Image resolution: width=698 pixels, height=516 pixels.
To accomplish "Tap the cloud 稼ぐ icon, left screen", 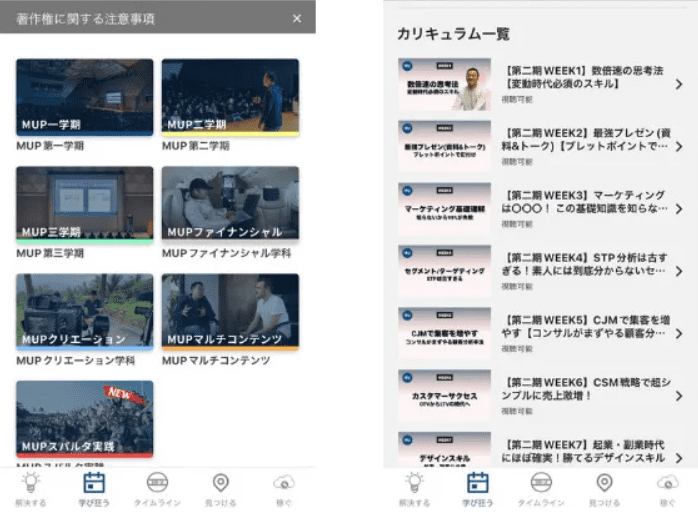I will (284, 483).
